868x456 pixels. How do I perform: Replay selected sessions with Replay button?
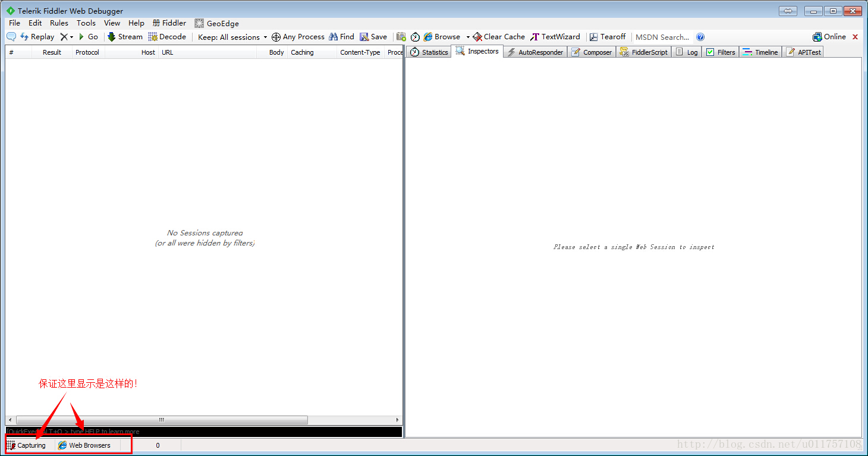pyautogui.click(x=37, y=37)
